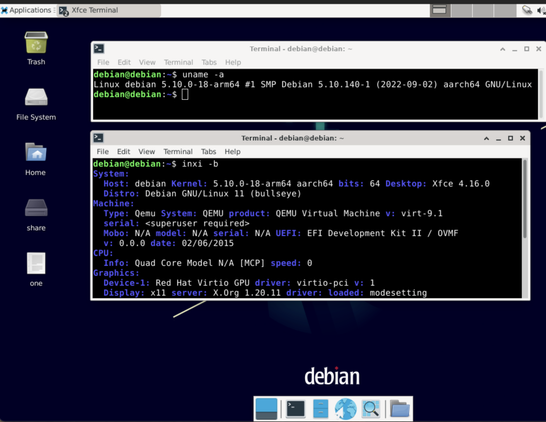Open the Trash desktop icon
The height and width of the screenshot is (422, 546).
point(36,43)
